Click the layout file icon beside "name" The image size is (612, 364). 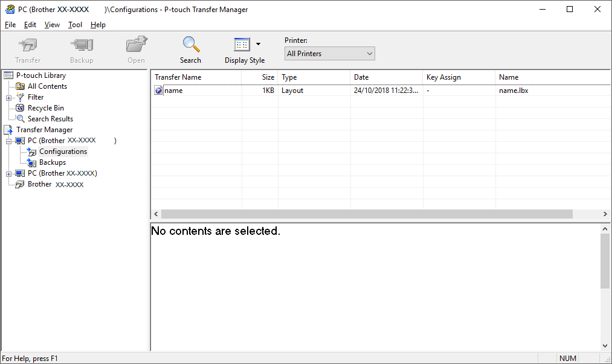tap(158, 91)
